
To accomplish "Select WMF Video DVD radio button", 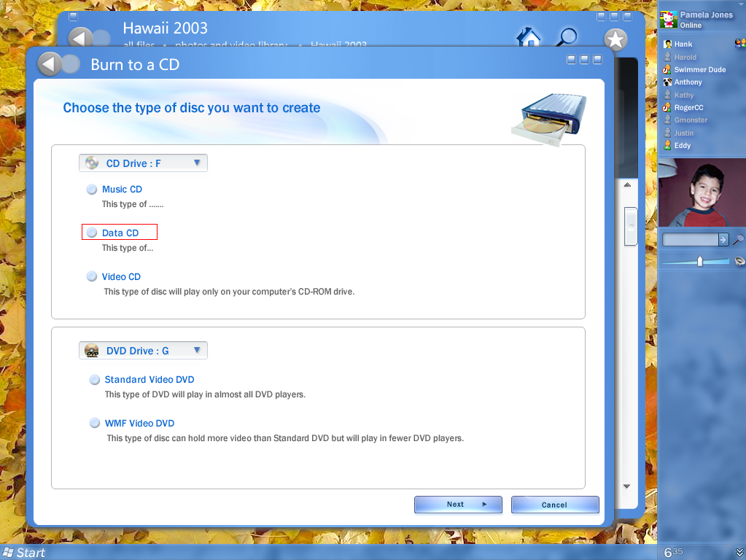I will 95,423.
